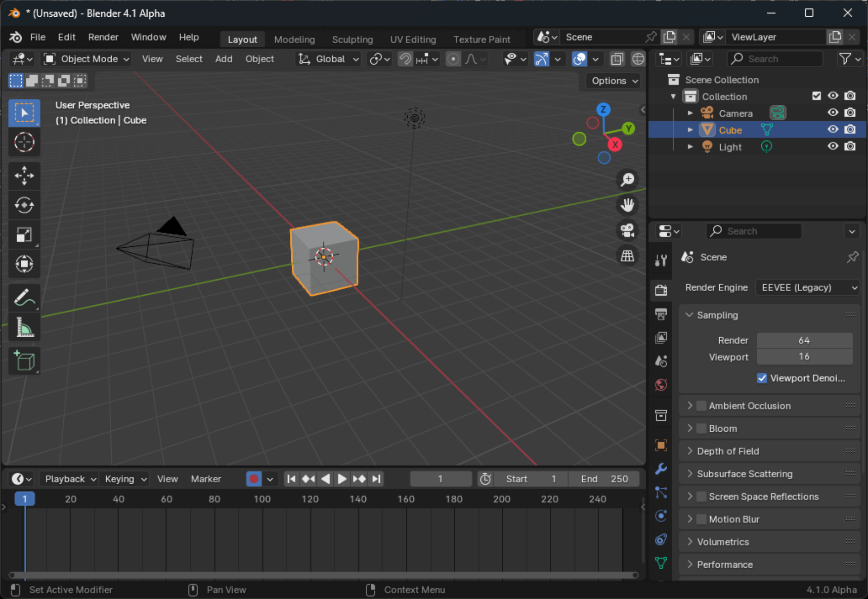868x599 pixels.
Task: Select the Scale tool
Action: [24, 235]
